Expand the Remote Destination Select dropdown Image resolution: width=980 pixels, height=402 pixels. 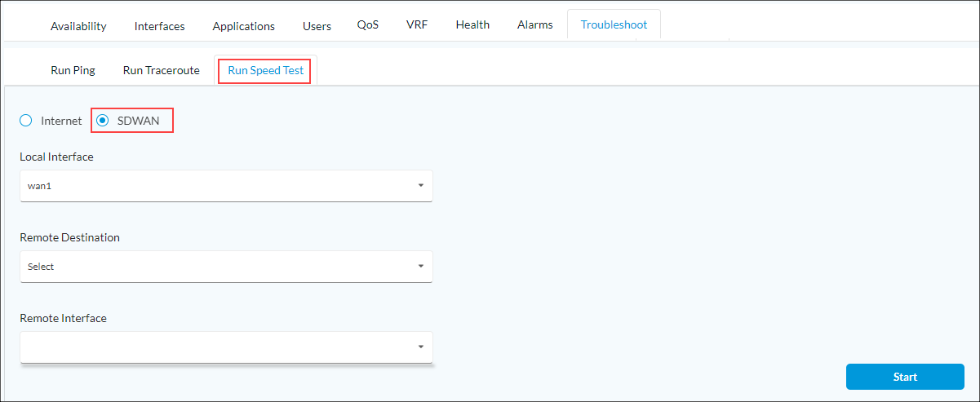(x=226, y=267)
